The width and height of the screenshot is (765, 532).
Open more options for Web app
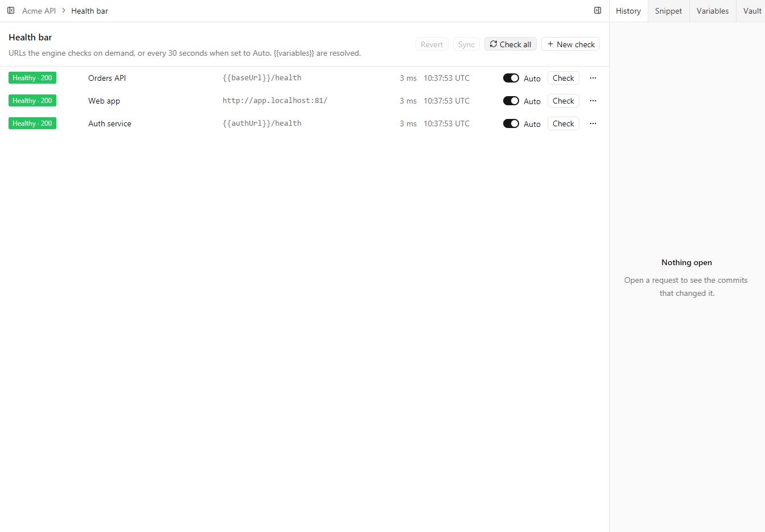[593, 101]
